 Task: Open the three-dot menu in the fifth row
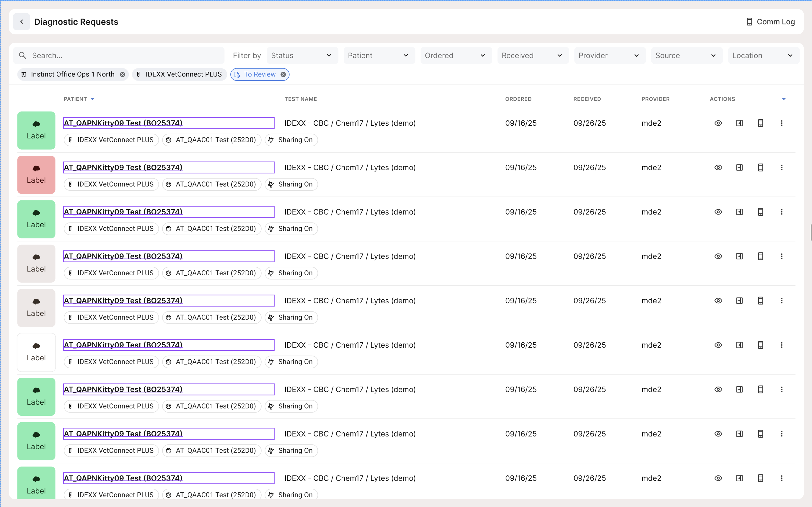tap(782, 301)
